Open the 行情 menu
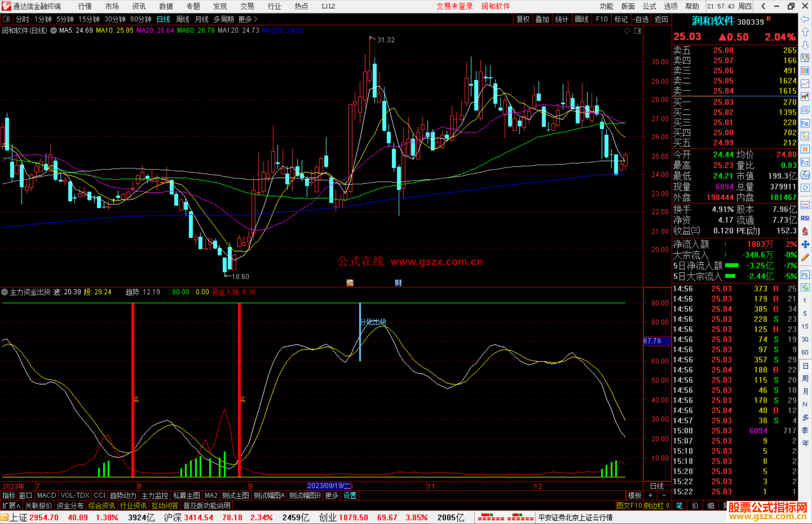The height and width of the screenshot is (524, 812). point(85,6)
